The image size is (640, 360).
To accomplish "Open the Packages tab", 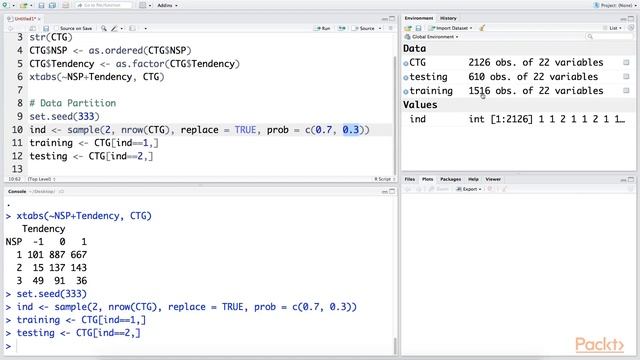I will click(x=451, y=179).
